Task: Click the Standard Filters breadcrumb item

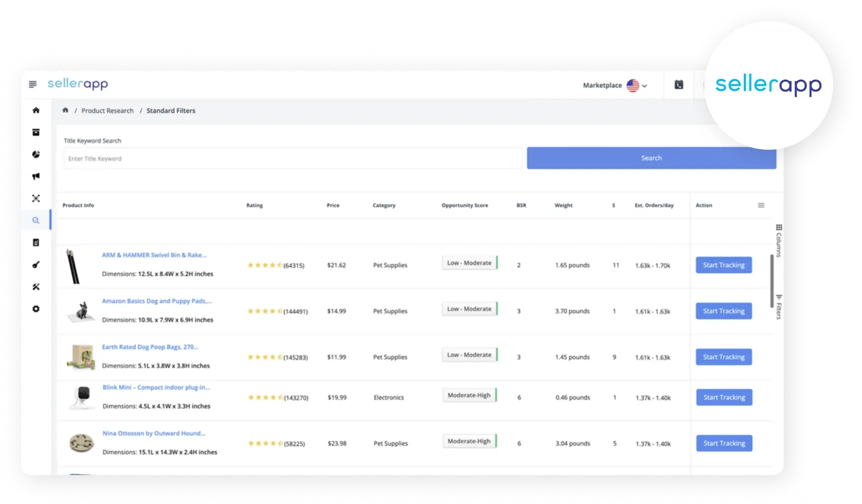Action: (171, 111)
